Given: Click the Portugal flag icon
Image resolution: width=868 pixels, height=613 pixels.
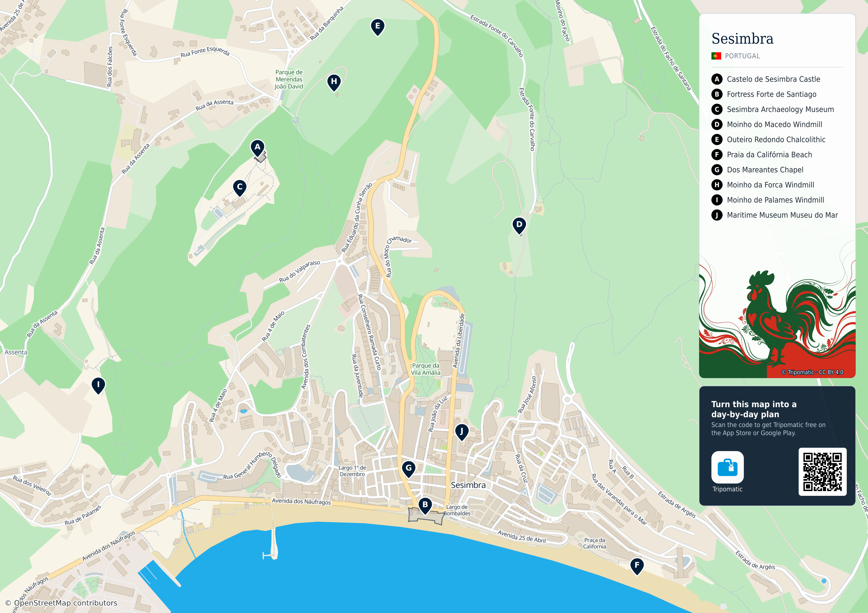Looking at the screenshot, I should (x=716, y=56).
